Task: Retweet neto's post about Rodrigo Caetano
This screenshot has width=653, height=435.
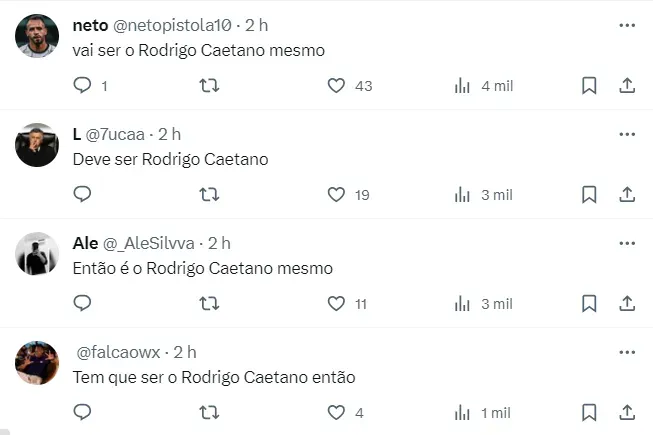Action: coord(210,86)
